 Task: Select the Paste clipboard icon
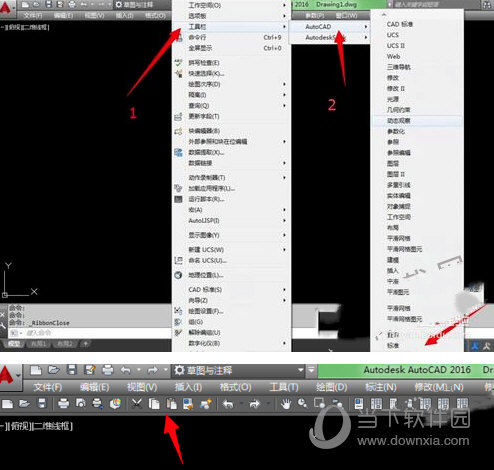pyautogui.click(x=171, y=404)
